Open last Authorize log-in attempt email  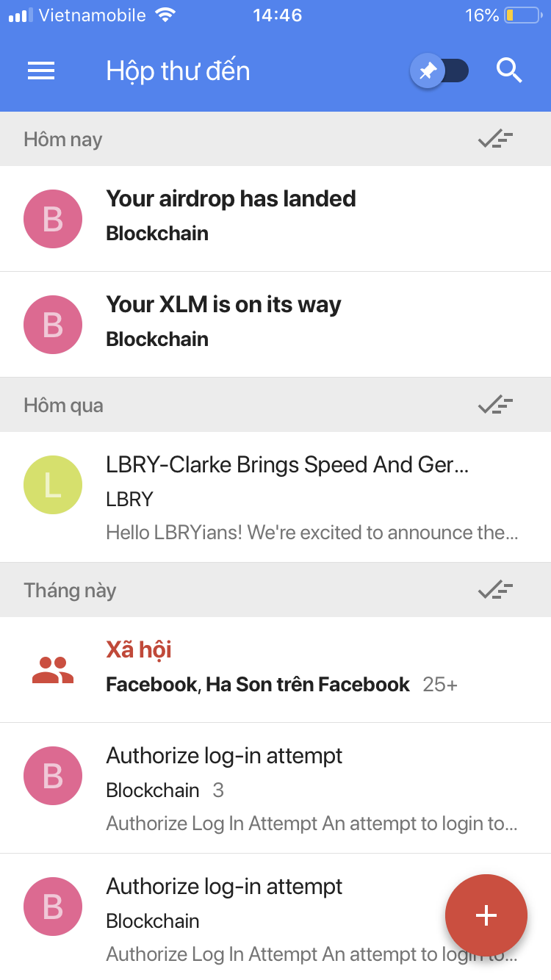click(257, 920)
